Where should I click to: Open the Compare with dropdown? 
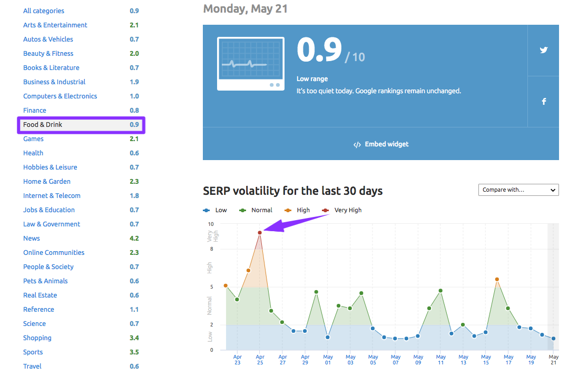[518, 190]
